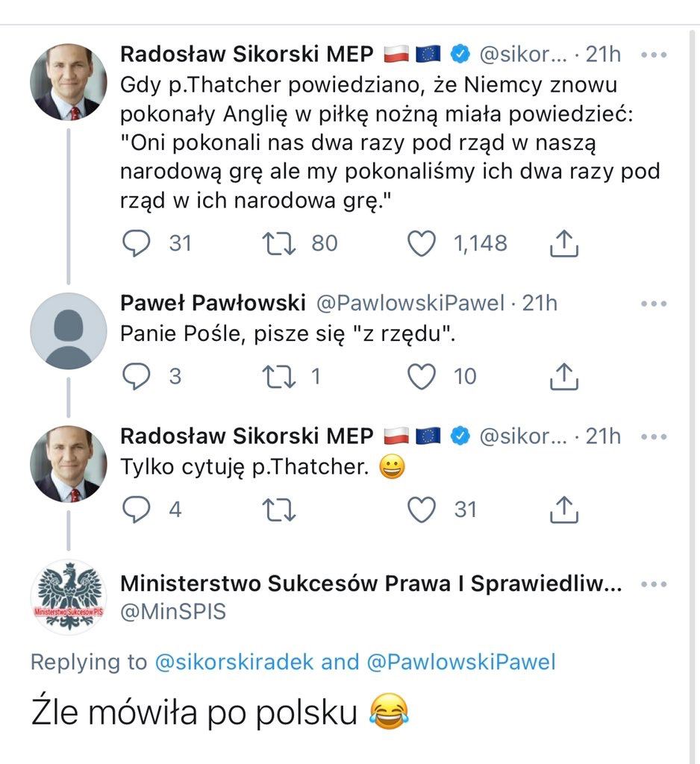Share Paweł Pawłowski's tweet

[564, 377]
